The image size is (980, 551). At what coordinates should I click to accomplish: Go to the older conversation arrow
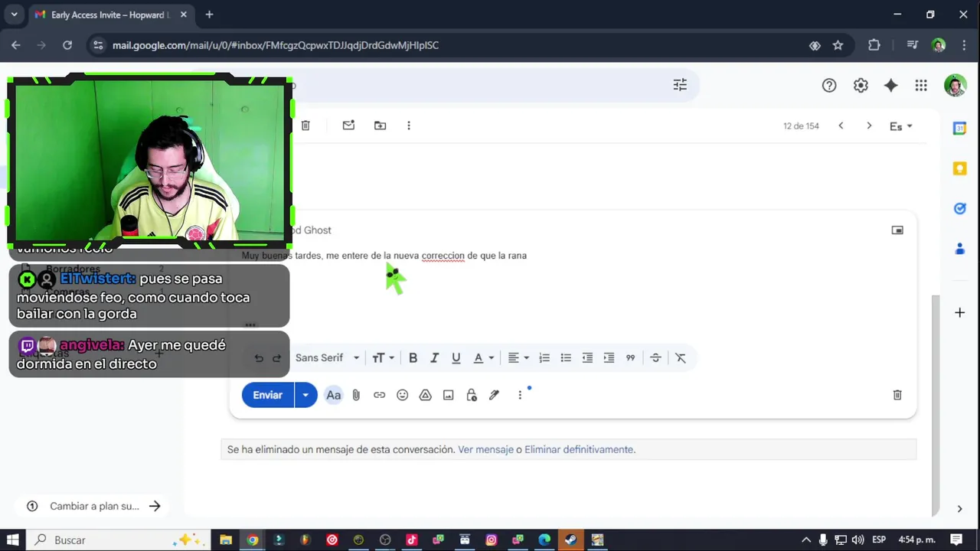pos(869,126)
